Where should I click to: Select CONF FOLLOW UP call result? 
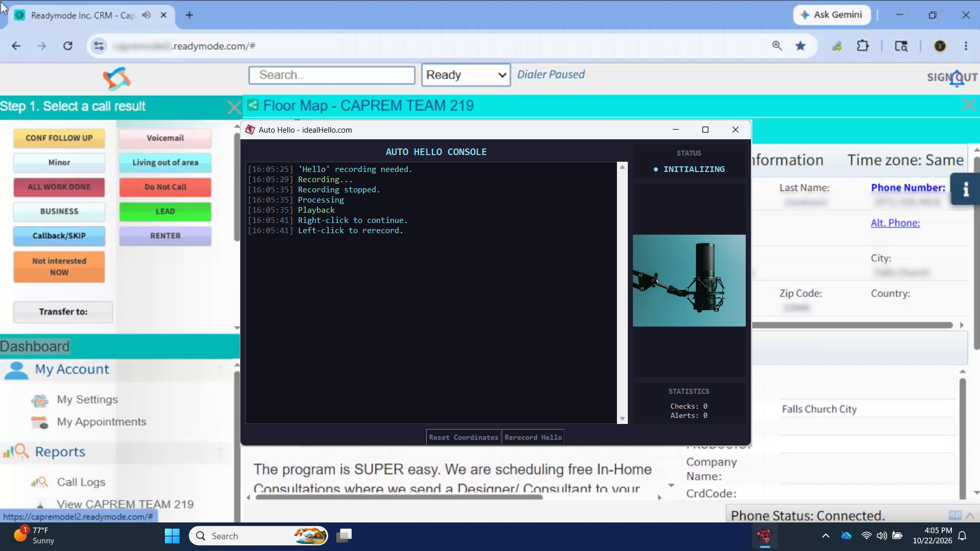(59, 138)
